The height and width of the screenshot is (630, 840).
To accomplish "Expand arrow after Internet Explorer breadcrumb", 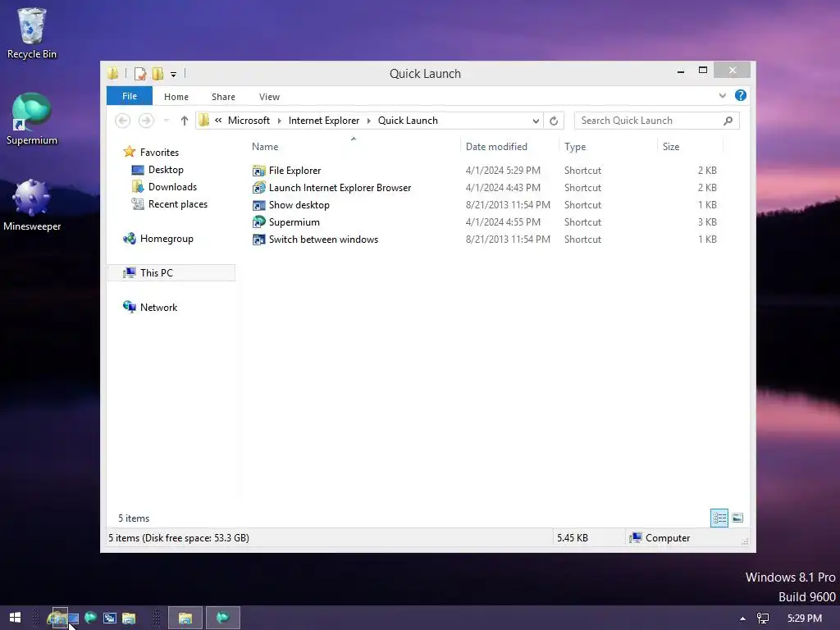I will pyautogui.click(x=368, y=121).
